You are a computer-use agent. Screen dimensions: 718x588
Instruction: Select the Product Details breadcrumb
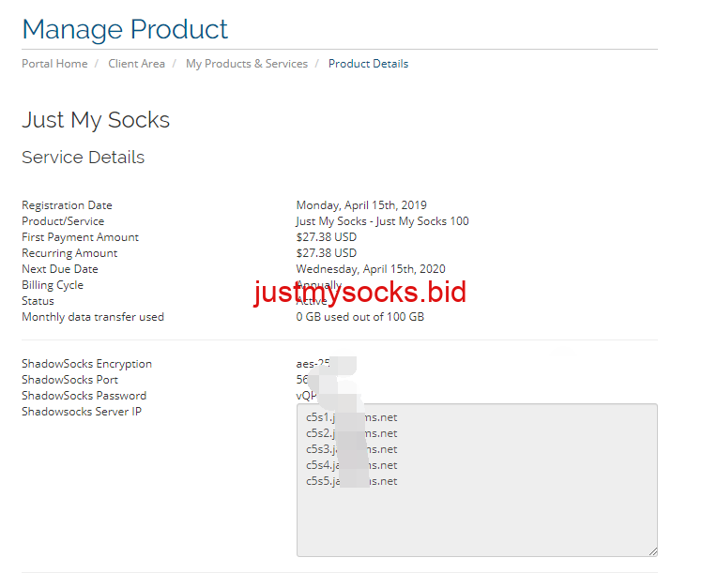click(368, 64)
